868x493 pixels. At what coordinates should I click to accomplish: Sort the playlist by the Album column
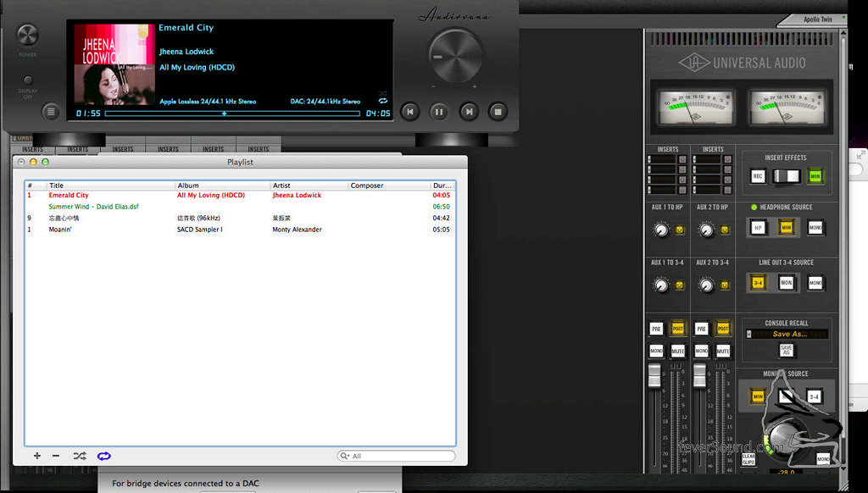tap(223, 186)
